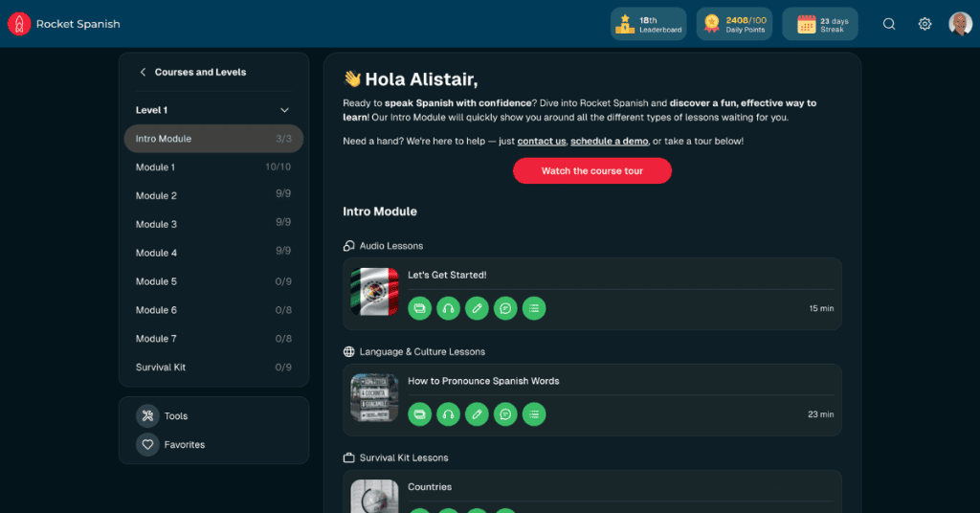Image resolution: width=980 pixels, height=513 pixels.
Task: Click the Mexican flag lesson thumbnail
Action: [x=374, y=292]
